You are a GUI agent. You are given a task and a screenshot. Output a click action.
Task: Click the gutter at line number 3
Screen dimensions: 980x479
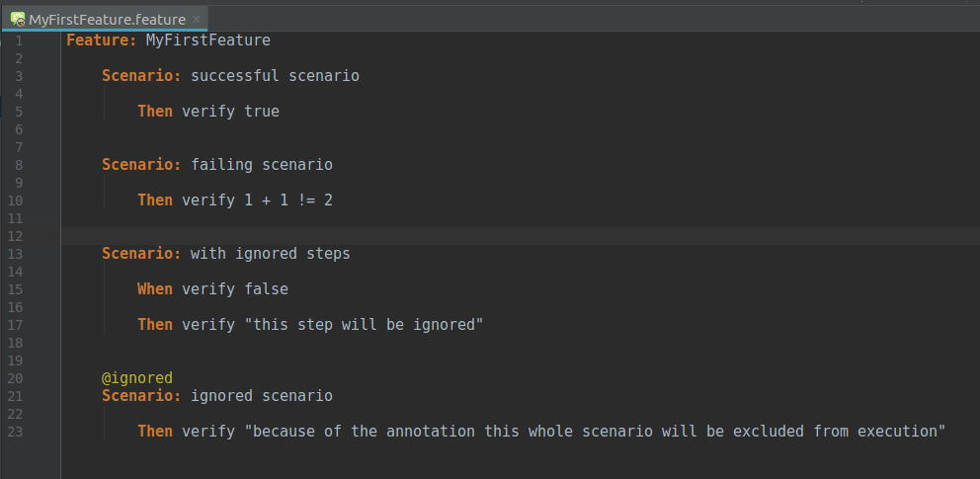click(18, 76)
